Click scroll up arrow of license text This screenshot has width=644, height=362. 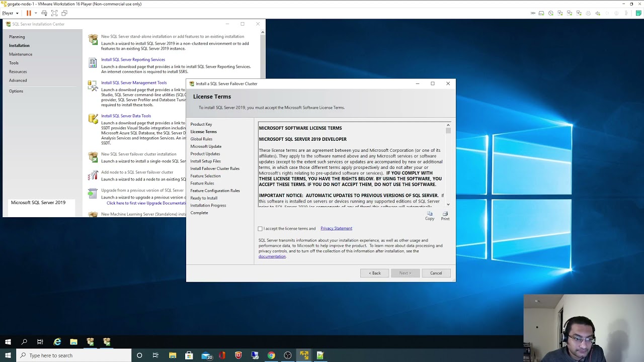tap(448, 125)
